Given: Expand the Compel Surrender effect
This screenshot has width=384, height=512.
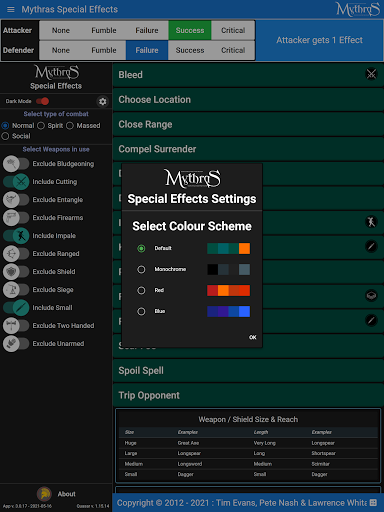Looking at the screenshot, I should click(248, 149).
